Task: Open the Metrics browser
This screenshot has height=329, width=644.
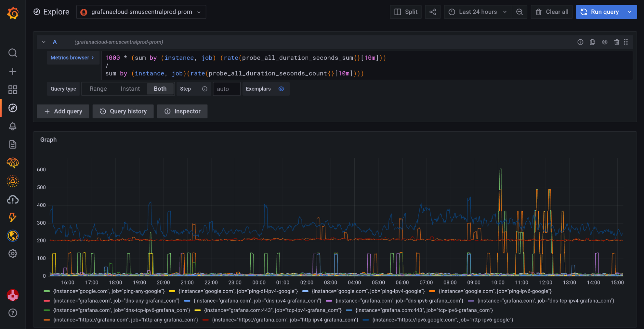Action: (x=72, y=58)
